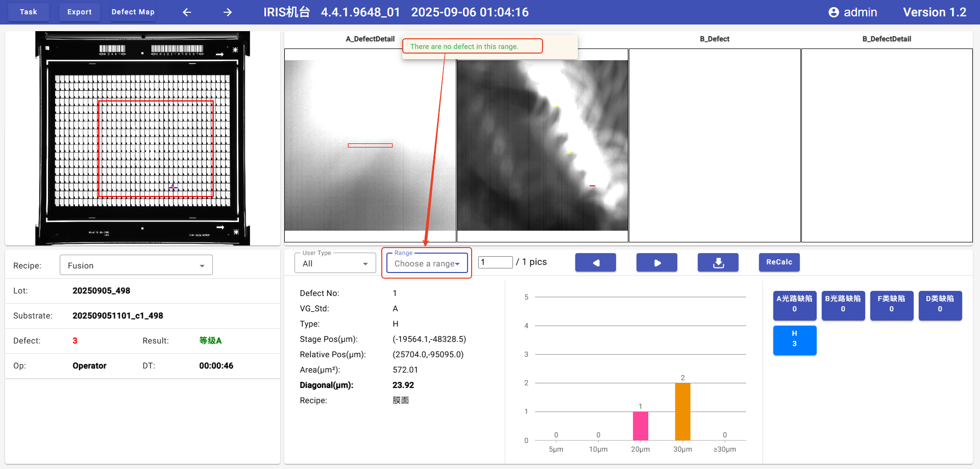Click the back arrow in header
The image size is (980, 469).
point(187,12)
